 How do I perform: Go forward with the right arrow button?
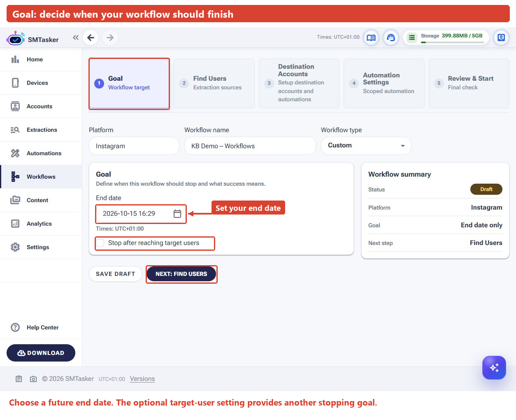110,37
